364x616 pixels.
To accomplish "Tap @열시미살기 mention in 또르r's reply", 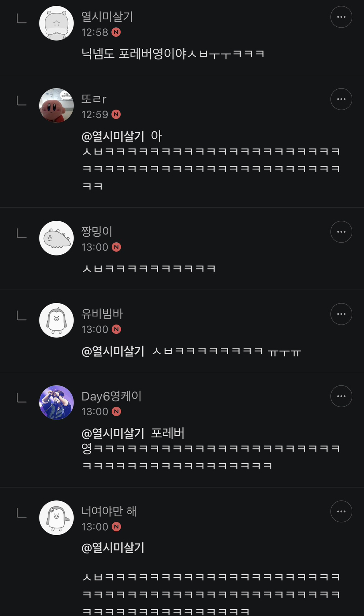I will pyautogui.click(x=113, y=136).
